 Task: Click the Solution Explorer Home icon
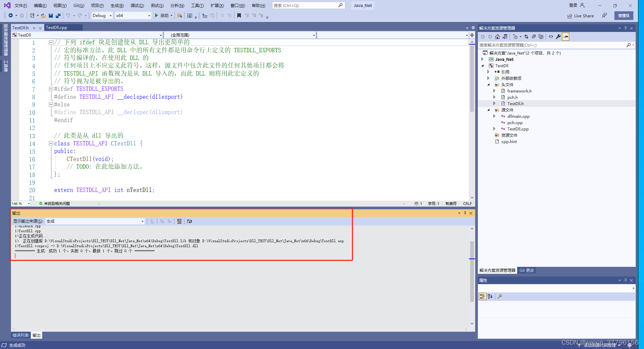[x=497, y=37]
